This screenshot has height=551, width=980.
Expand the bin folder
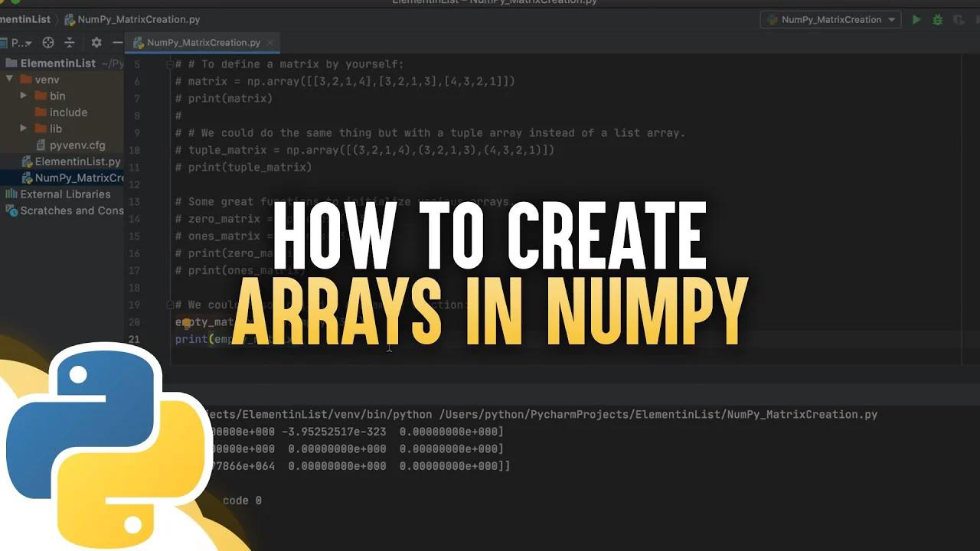tap(24, 96)
